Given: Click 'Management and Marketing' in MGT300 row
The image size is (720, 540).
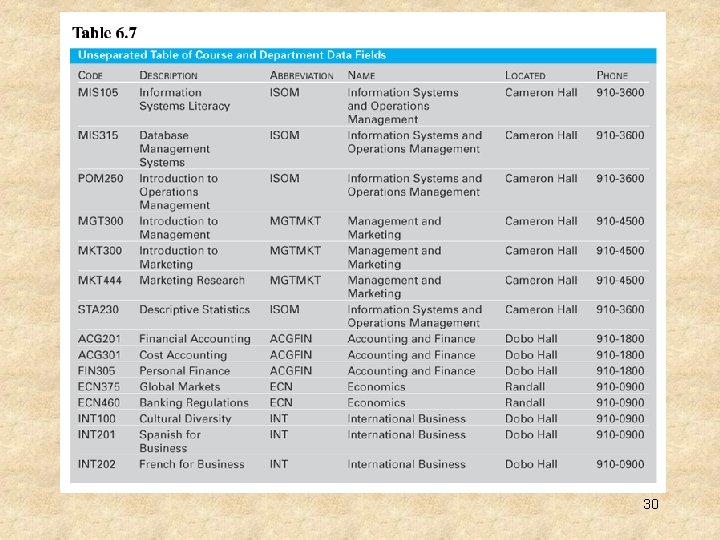Looking at the screenshot, I should 394,228.
